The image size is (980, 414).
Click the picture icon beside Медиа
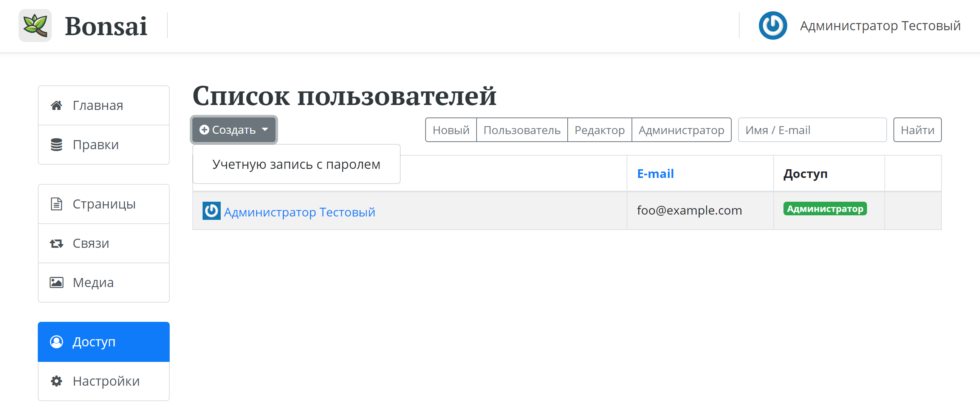point(56,283)
